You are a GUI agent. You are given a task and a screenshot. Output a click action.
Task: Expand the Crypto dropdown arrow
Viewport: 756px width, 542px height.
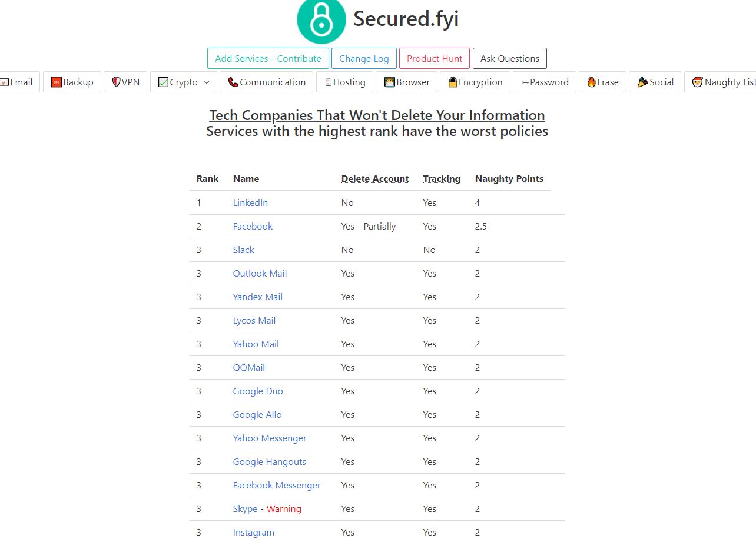coord(207,82)
